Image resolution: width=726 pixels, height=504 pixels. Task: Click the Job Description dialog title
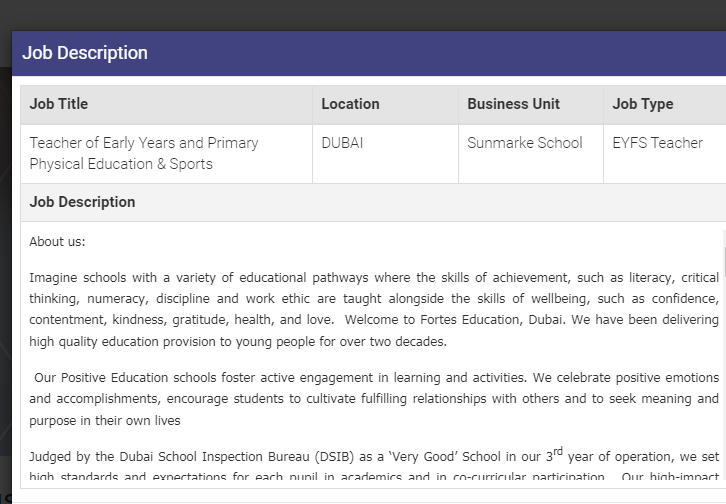pos(85,53)
